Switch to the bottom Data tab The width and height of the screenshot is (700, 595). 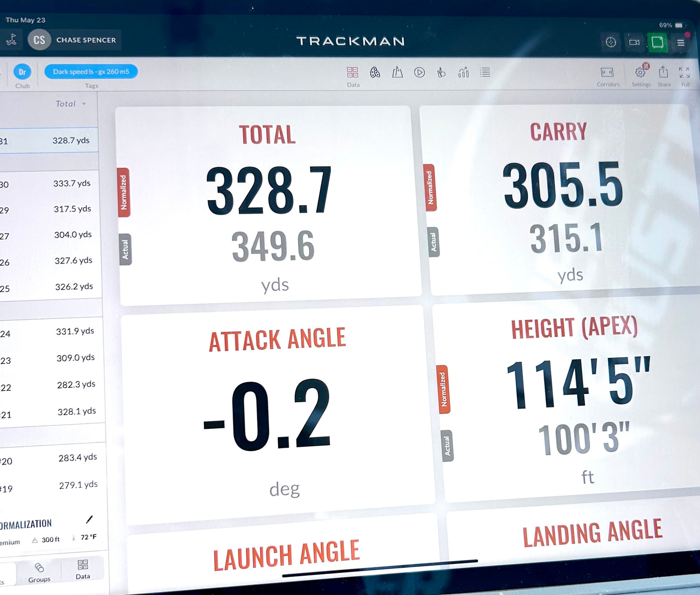tap(83, 569)
